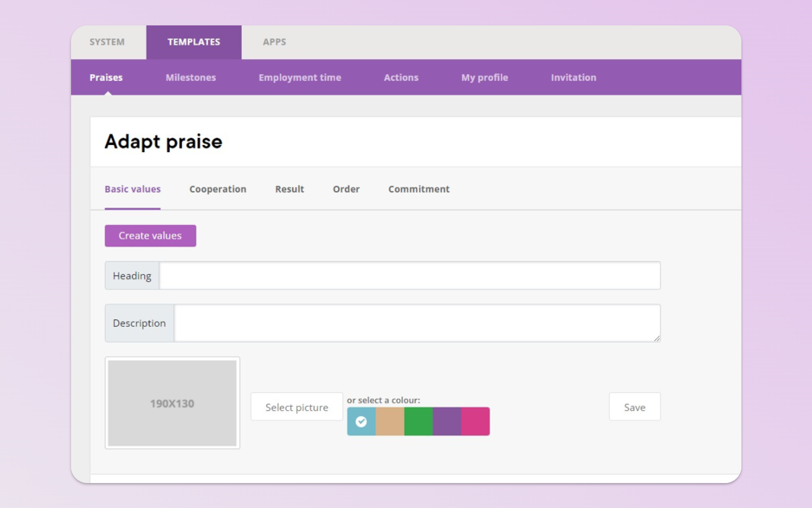Focus the Heading text field

(x=409, y=276)
